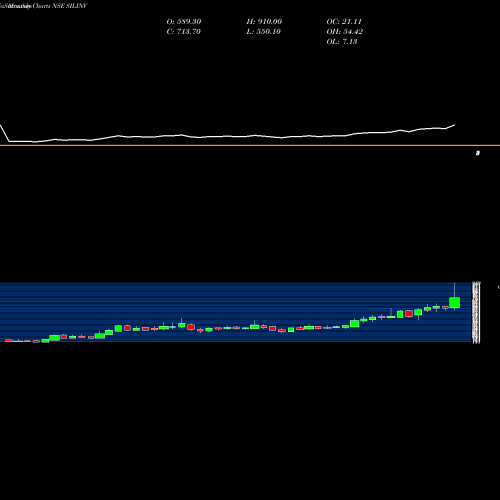This screenshot has width=500, height=500.
Task: Click the orange horizontal baseline
Action: point(250,145)
